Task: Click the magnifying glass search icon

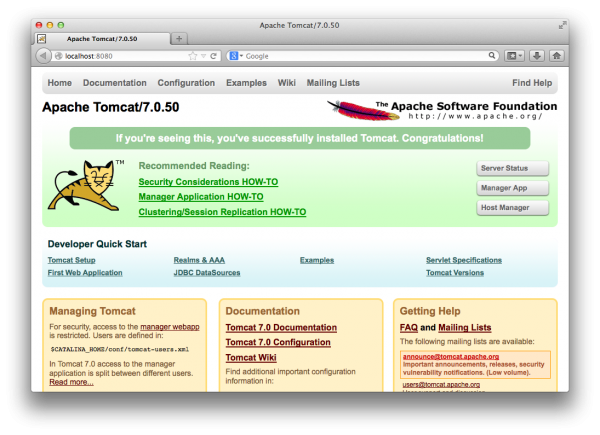Action: pos(492,55)
